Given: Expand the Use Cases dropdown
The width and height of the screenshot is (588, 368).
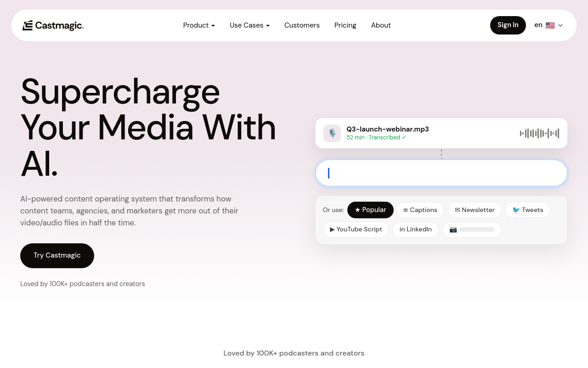Looking at the screenshot, I should tap(249, 25).
